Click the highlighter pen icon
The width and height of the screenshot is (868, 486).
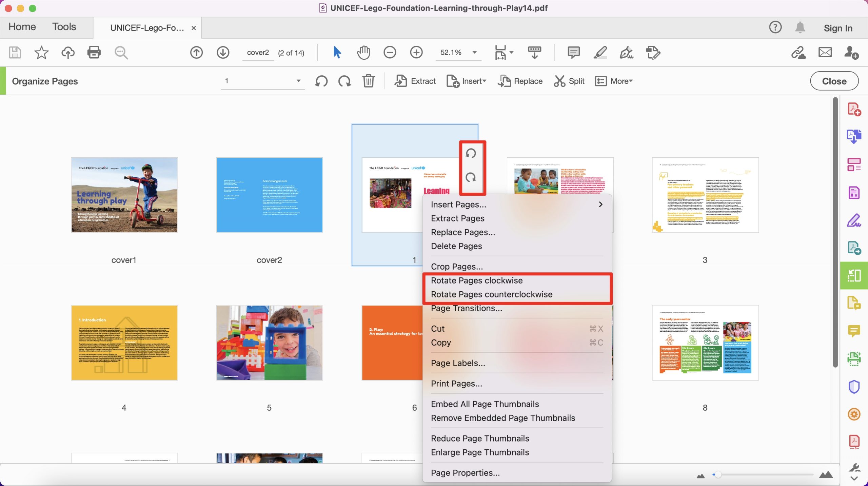click(600, 53)
